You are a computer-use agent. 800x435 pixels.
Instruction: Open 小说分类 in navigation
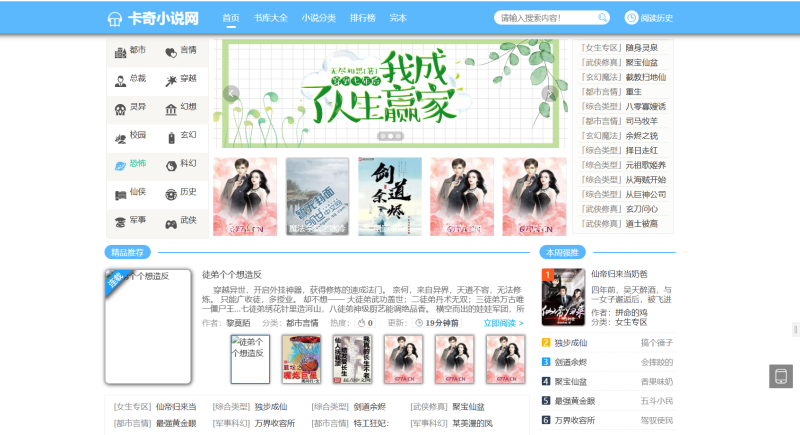pos(318,18)
